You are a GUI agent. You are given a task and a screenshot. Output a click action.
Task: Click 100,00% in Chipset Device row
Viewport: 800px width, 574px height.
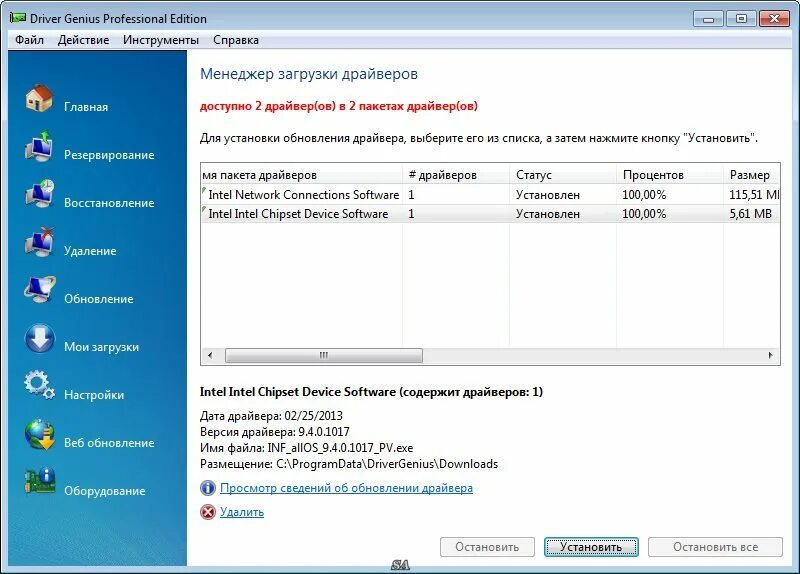click(x=644, y=213)
